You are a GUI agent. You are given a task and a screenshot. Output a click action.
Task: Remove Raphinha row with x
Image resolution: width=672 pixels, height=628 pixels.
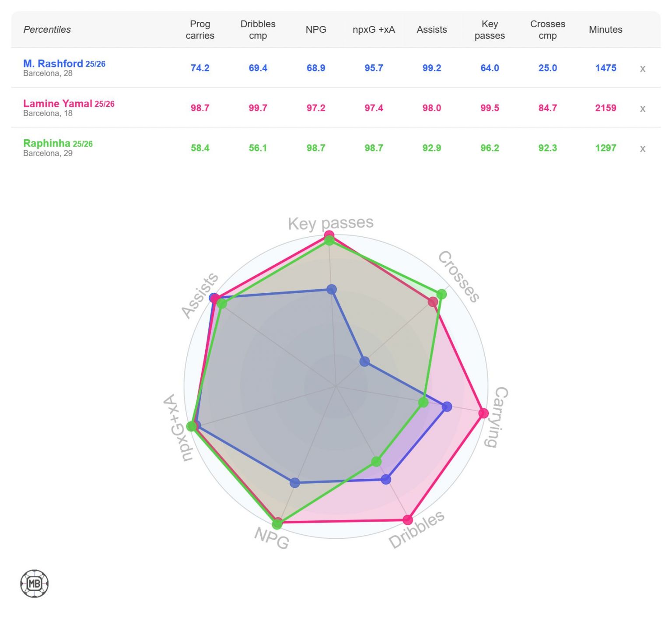(x=642, y=149)
